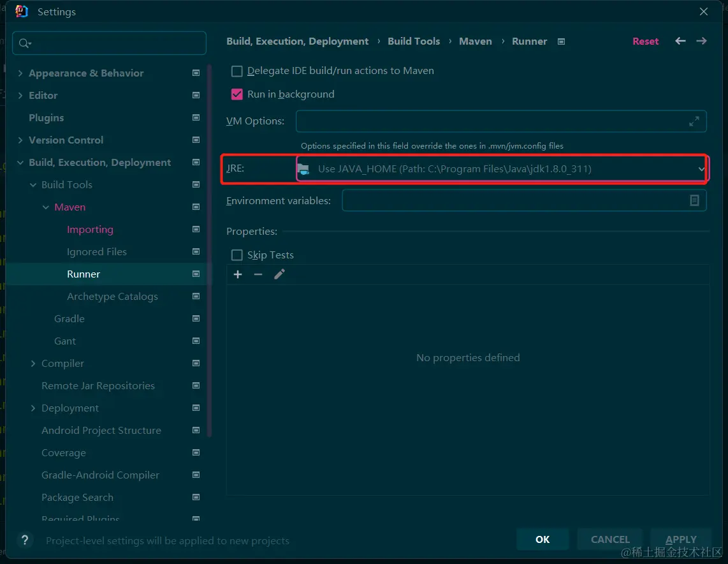Select Plugins in settings tree

tap(47, 117)
